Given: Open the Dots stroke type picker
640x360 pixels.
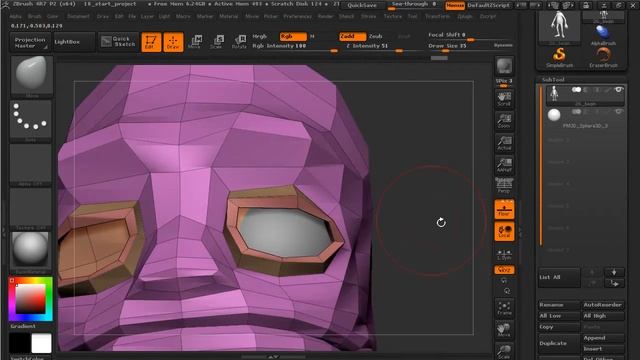Looking at the screenshot, I should coord(31,120).
